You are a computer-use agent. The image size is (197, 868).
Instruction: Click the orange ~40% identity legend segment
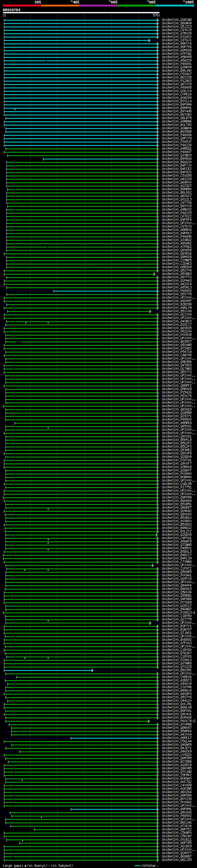[60, 6]
